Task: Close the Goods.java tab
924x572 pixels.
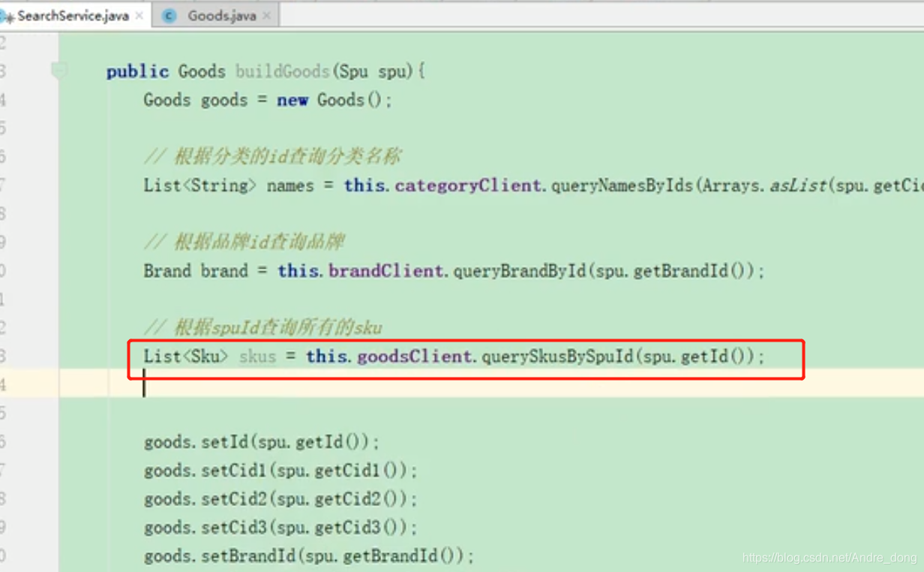Action: pyautogui.click(x=267, y=16)
